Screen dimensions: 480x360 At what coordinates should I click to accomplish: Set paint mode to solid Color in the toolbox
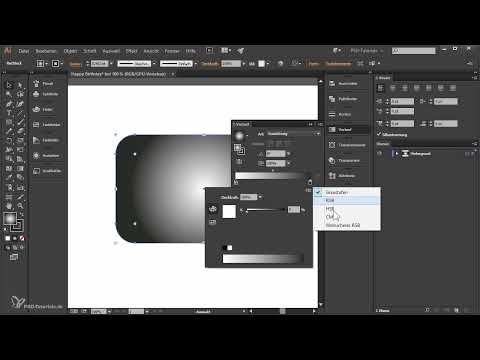click(7, 238)
